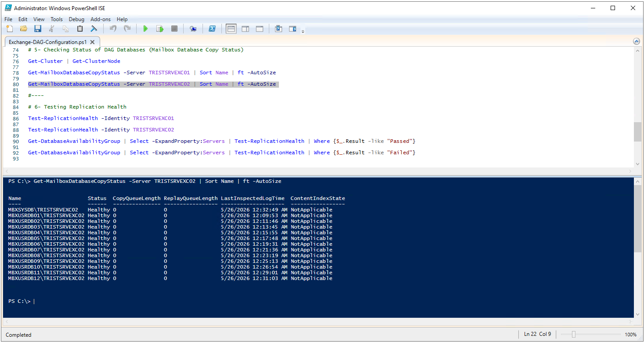Click the ReplayQueueLength column header

tap(191, 198)
